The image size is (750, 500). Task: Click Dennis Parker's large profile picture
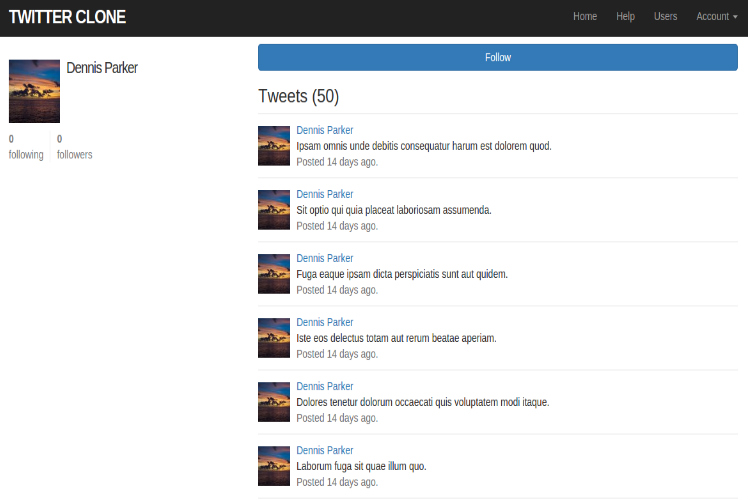click(34, 91)
